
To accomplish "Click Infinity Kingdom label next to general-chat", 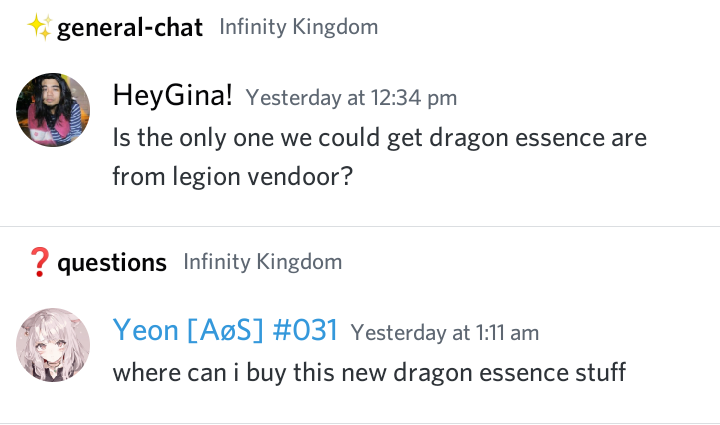I will pos(299,27).
